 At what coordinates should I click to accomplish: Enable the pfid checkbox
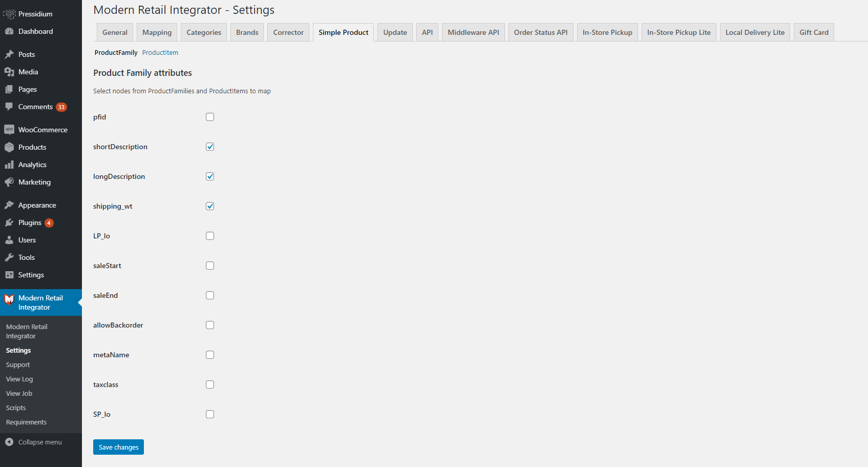[210, 117]
